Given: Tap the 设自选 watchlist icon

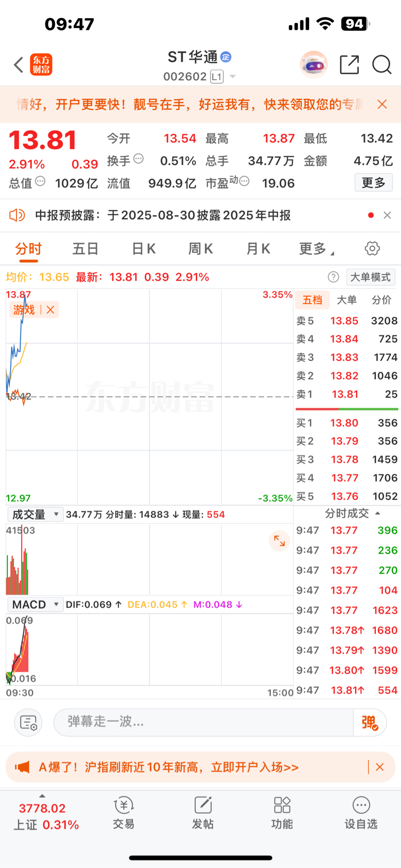Looking at the screenshot, I should 361,813.
